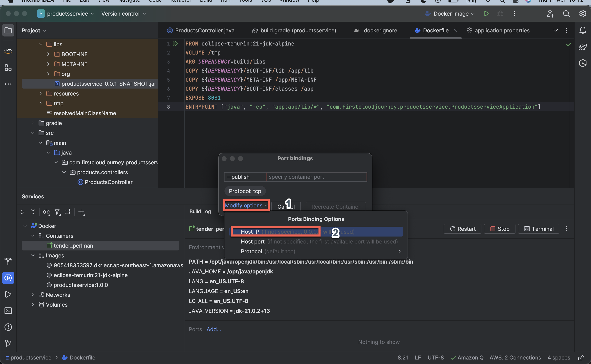Open the hexagon plugin icon in right sidebar
Image resolution: width=591 pixels, height=364 pixels.
[583, 63]
